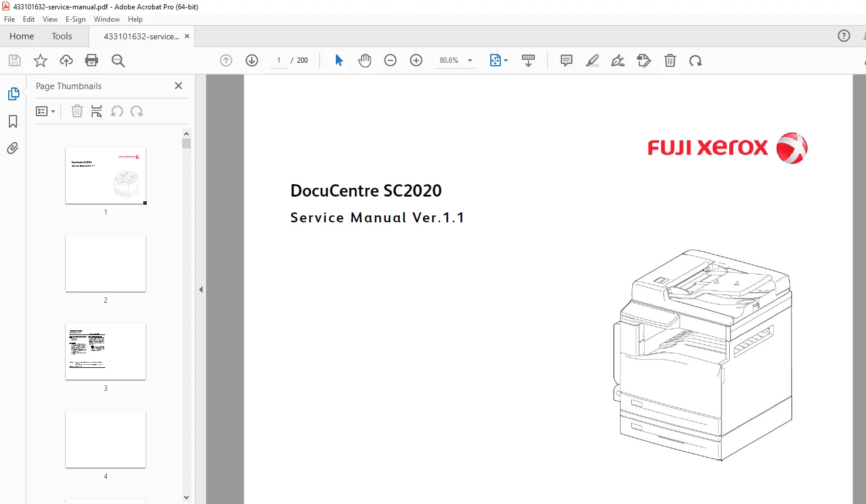Show Page Thumbnails sidebar icon
This screenshot has height=504, width=866.
coord(13,94)
